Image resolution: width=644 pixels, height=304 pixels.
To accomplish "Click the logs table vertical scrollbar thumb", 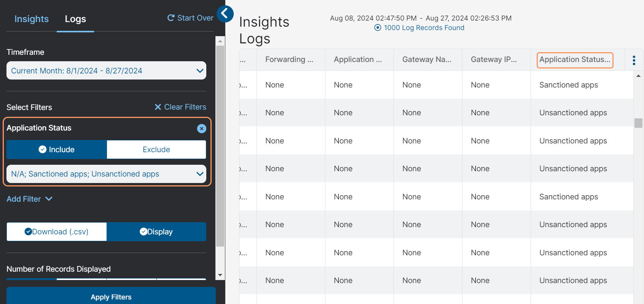I will [x=638, y=123].
